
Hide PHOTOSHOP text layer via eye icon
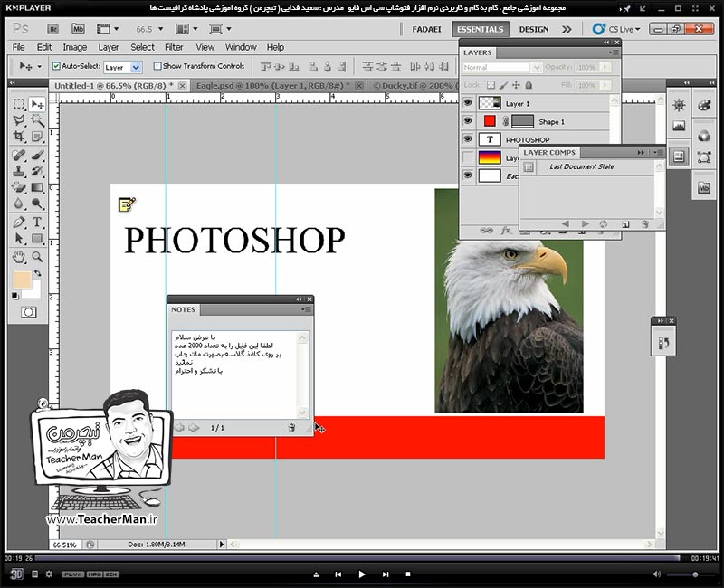coord(468,139)
